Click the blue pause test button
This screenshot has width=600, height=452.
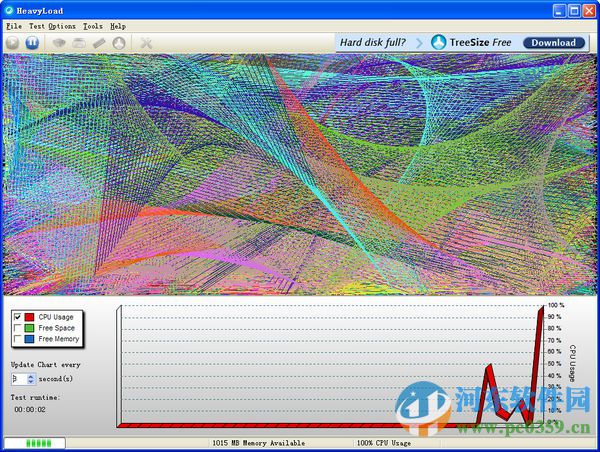click(32, 42)
